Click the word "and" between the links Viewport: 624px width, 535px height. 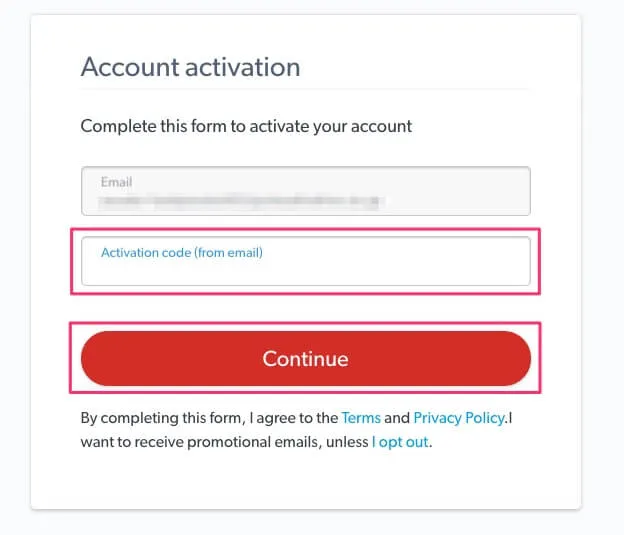click(x=397, y=417)
